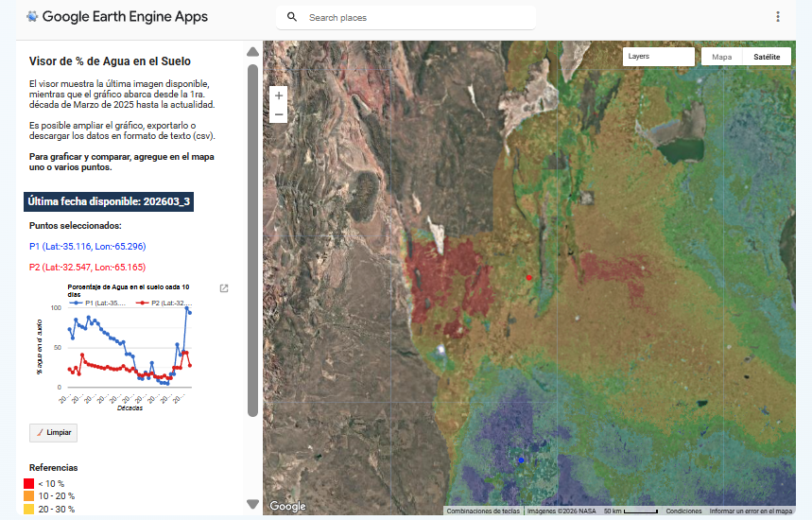Click the search magnifier icon
The width and height of the screenshot is (812, 520).
[292, 17]
